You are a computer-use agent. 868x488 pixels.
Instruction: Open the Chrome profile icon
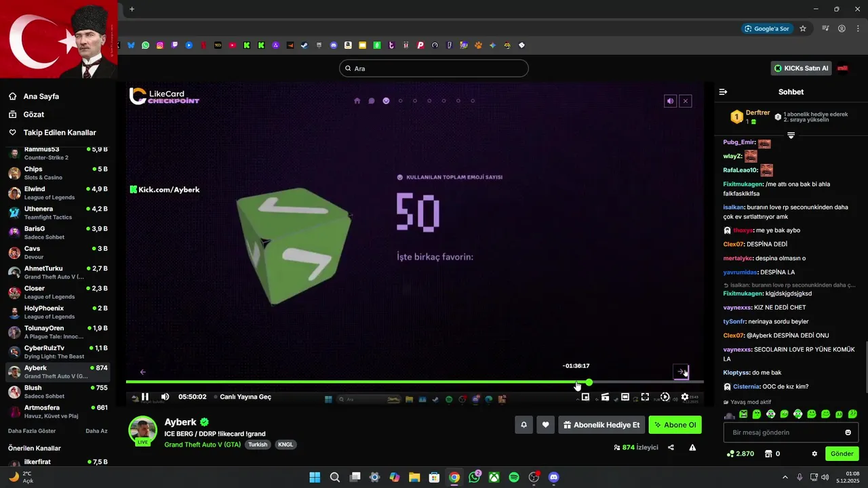[x=842, y=28]
